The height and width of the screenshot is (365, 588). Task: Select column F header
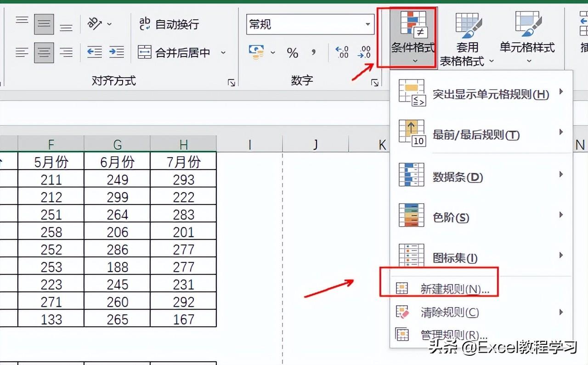point(51,144)
